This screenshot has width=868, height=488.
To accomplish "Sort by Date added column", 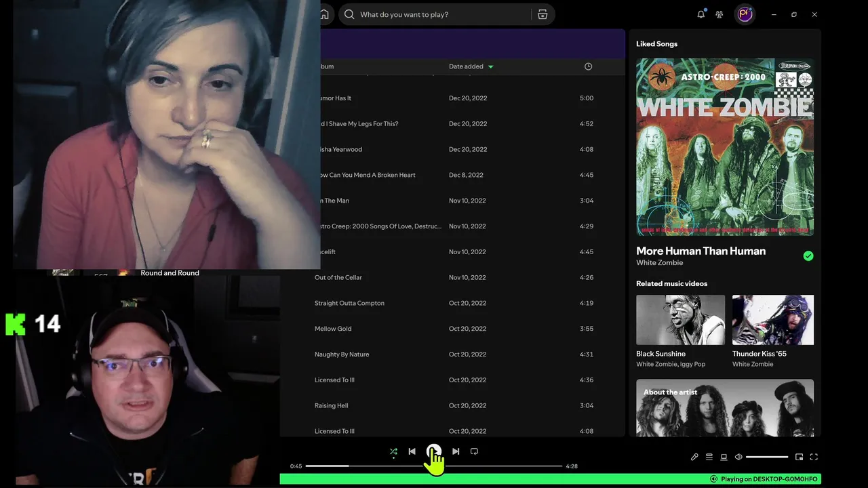I will pos(471,66).
